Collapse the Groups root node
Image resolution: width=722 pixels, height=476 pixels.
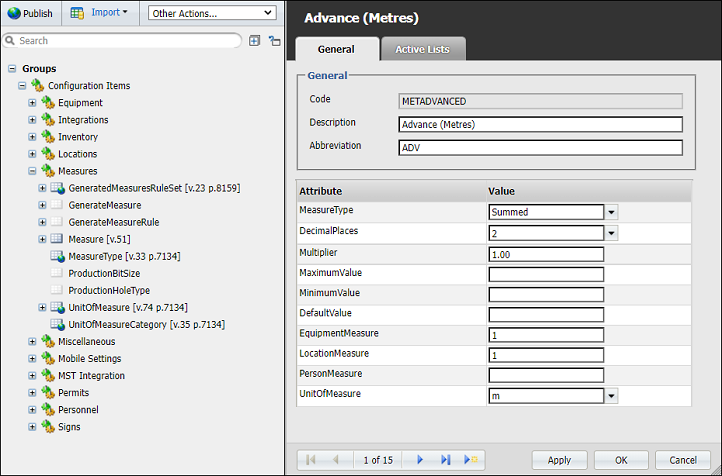click(12, 69)
